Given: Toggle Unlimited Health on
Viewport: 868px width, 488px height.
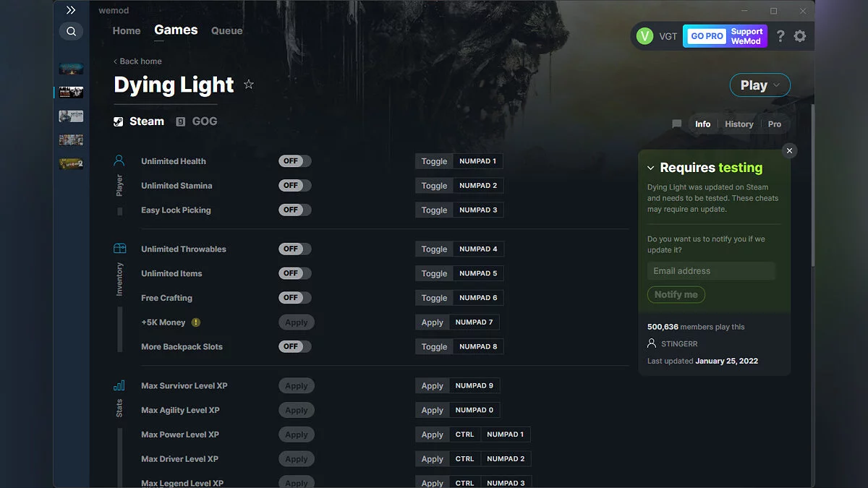Looking at the screenshot, I should pyautogui.click(x=294, y=160).
